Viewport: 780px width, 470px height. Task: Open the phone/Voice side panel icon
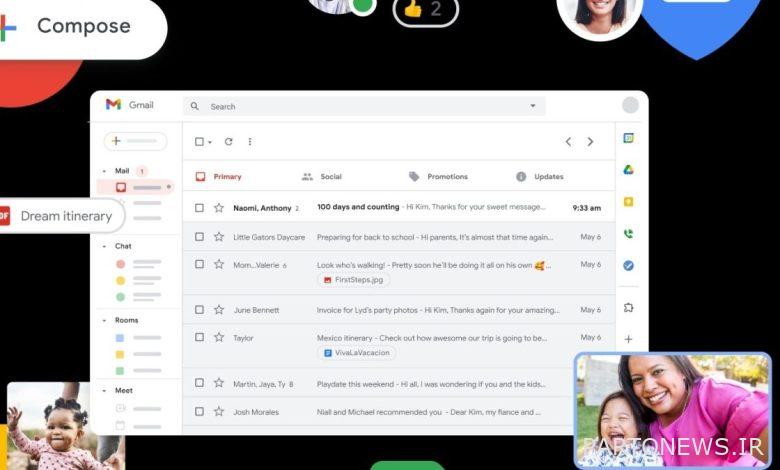629,234
